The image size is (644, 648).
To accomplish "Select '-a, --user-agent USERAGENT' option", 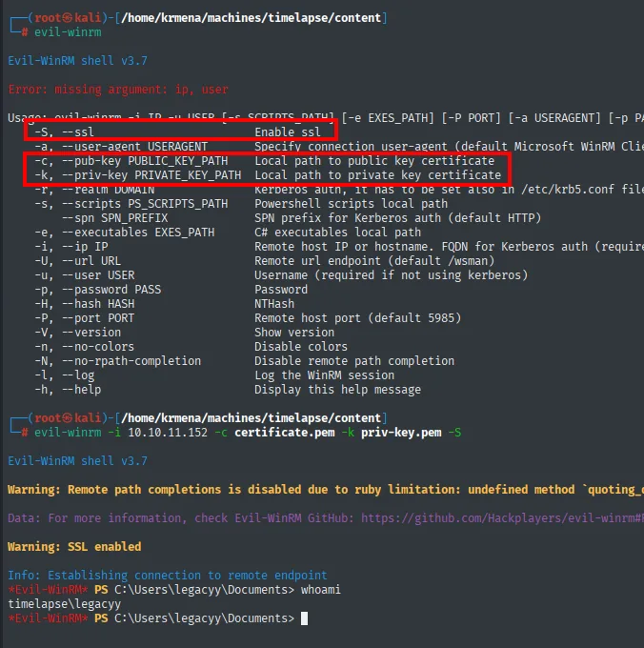I will 121,147.
